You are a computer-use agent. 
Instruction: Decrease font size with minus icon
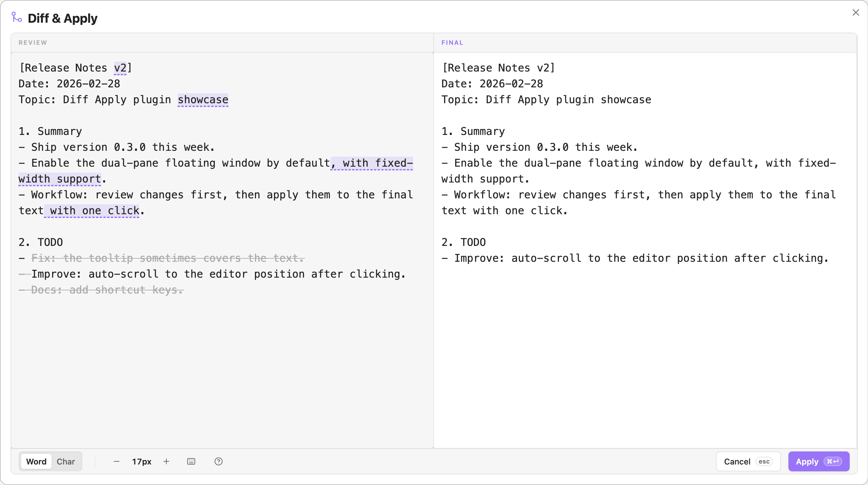click(x=117, y=461)
